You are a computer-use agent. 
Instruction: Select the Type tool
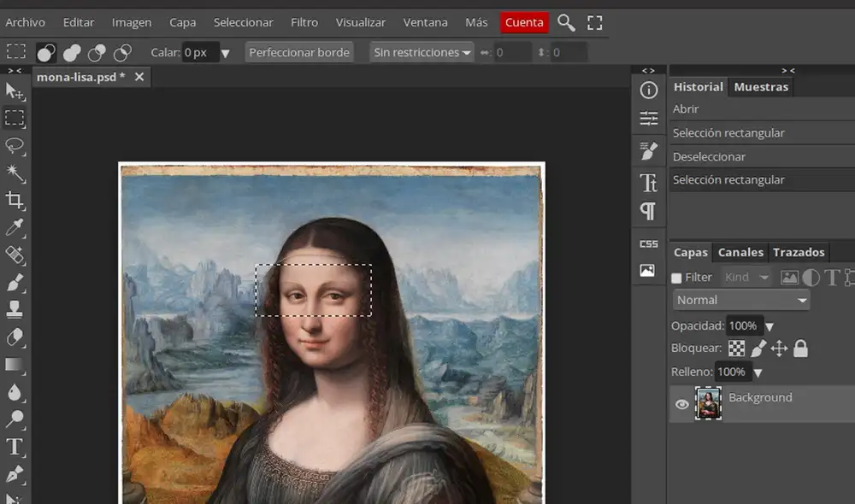(14, 447)
